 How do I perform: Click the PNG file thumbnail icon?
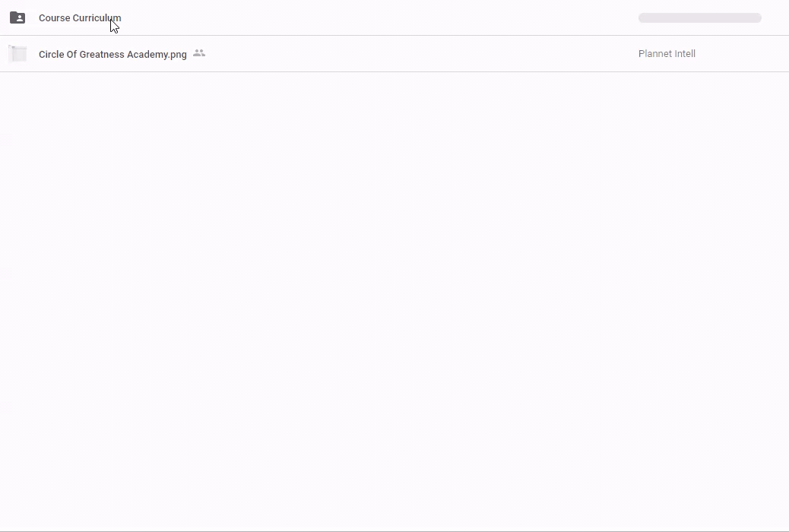[x=17, y=54]
